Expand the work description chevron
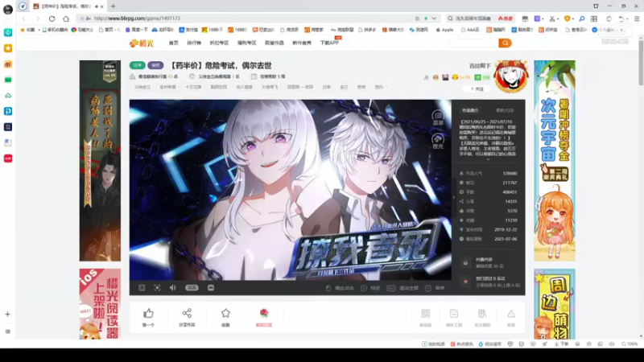The width and height of the screenshot is (644, 362). tap(488, 159)
